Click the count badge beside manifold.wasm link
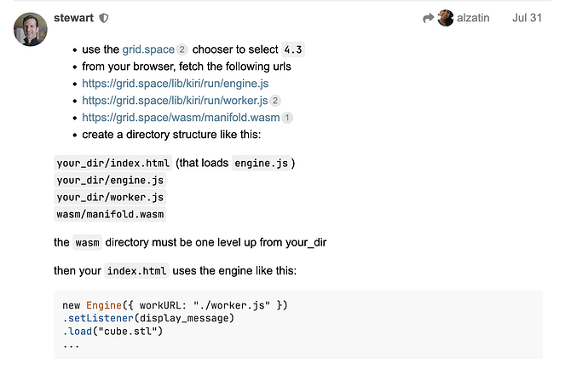 [x=287, y=119]
